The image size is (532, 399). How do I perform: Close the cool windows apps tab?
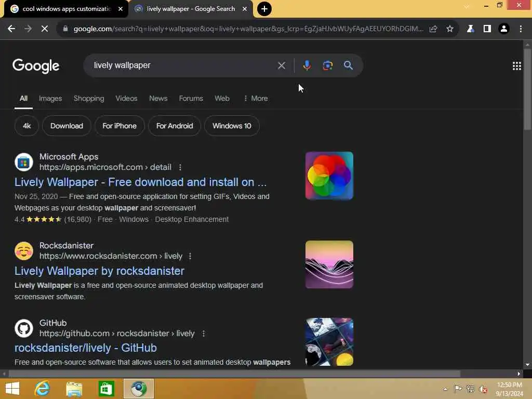tap(121, 9)
